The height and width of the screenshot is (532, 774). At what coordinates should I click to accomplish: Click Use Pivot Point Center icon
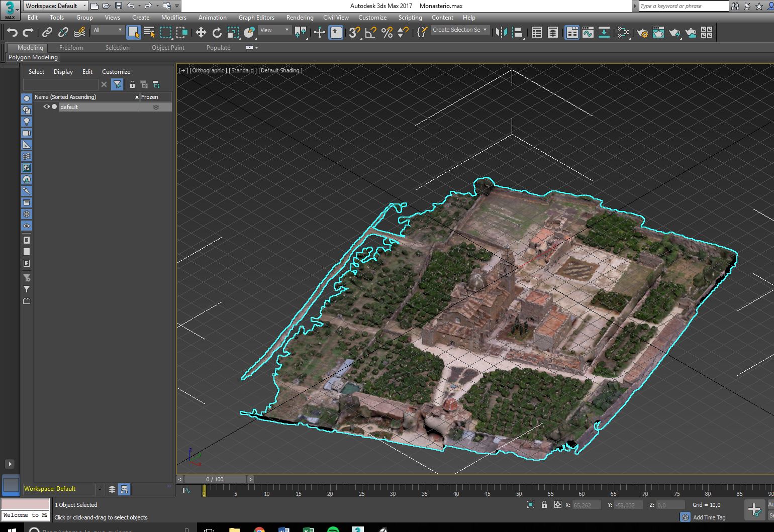pos(301,33)
